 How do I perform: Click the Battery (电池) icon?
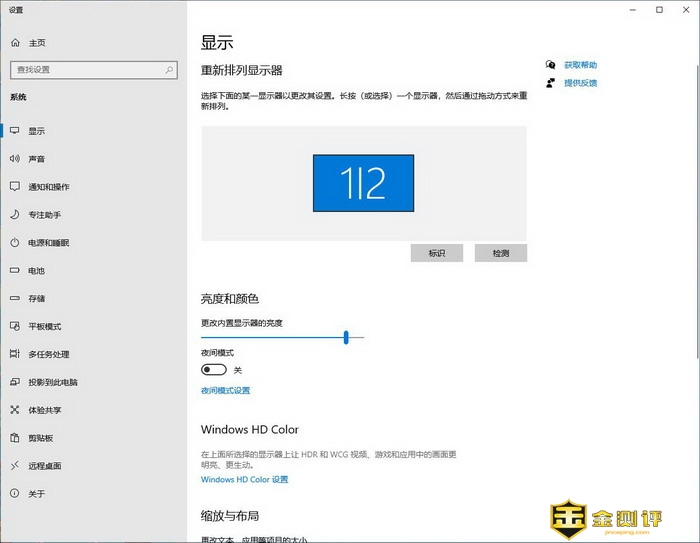pos(15,271)
